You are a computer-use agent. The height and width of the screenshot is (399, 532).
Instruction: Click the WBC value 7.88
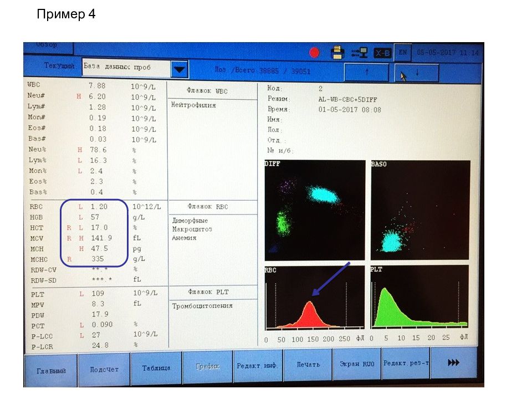(x=97, y=86)
